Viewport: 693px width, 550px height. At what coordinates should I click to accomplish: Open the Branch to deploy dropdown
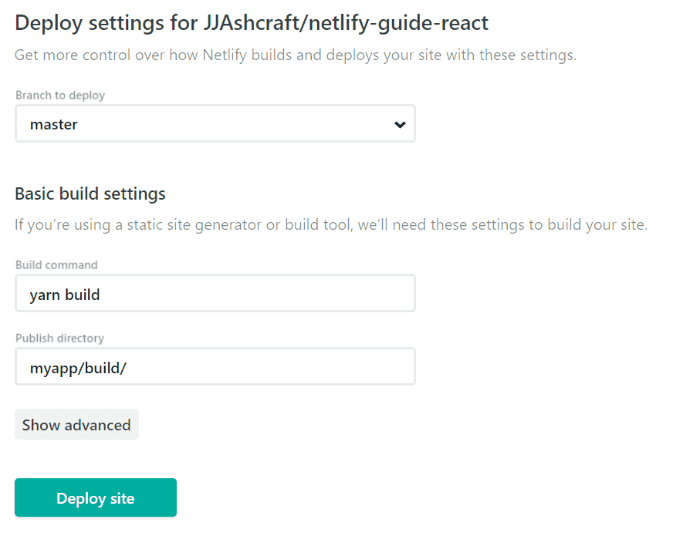click(x=215, y=124)
